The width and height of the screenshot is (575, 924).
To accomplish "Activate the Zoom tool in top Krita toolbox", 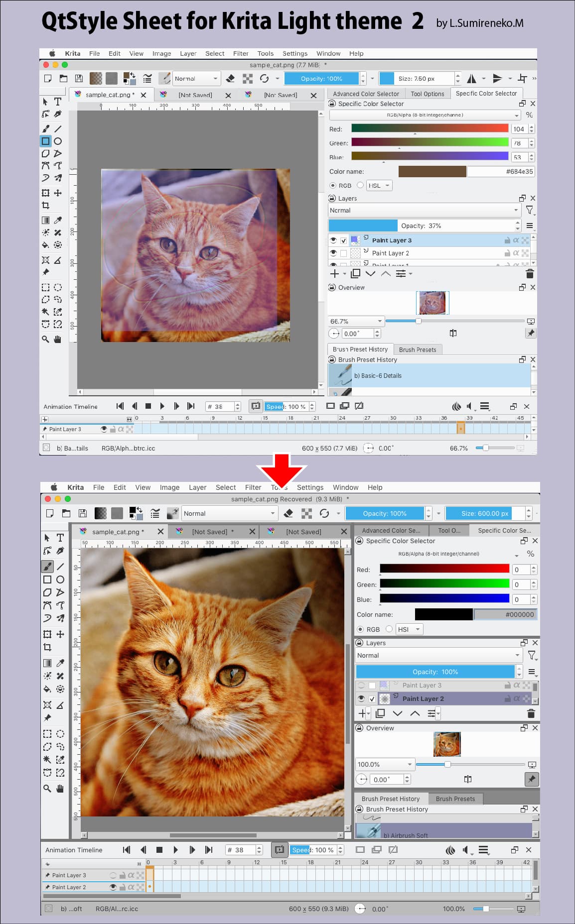I will click(x=45, y=339).
